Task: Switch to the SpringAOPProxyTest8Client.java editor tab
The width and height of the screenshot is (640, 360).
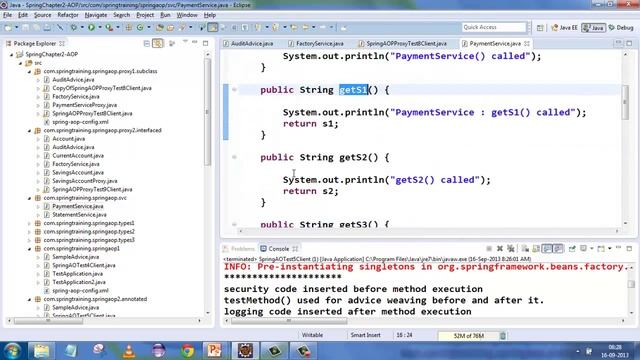Action: [x=402, y=43]
